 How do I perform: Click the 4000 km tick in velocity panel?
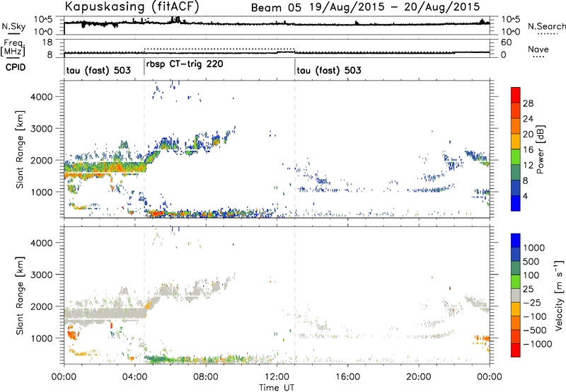(x=41, y=243)
